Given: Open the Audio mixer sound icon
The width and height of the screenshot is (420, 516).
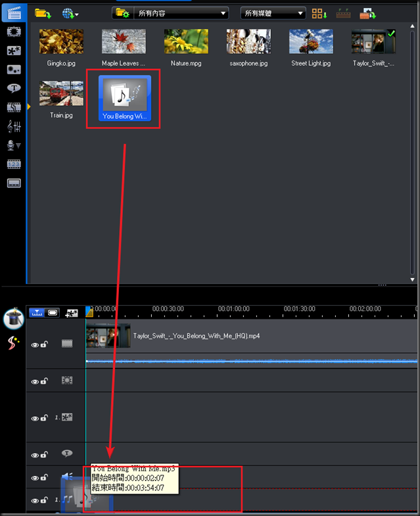Looking at the screenshot, I should [14, 126].
